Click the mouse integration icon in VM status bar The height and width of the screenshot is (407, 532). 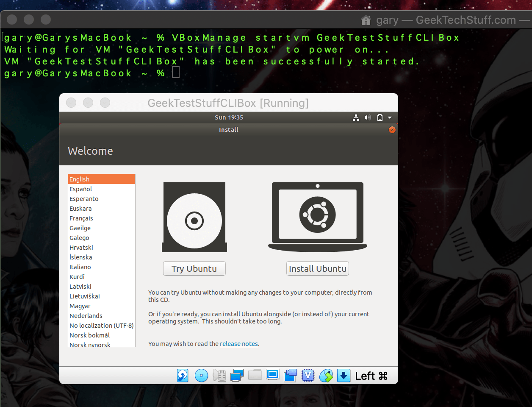326,375
